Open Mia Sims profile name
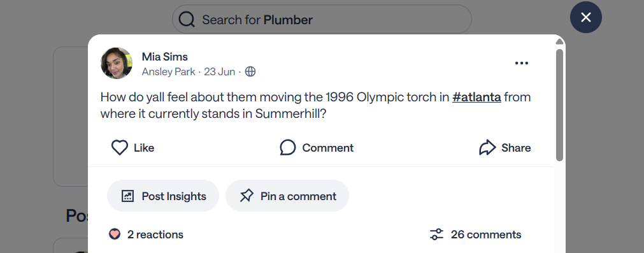Viewport: 644px width, 253px height. pos(165,57)
